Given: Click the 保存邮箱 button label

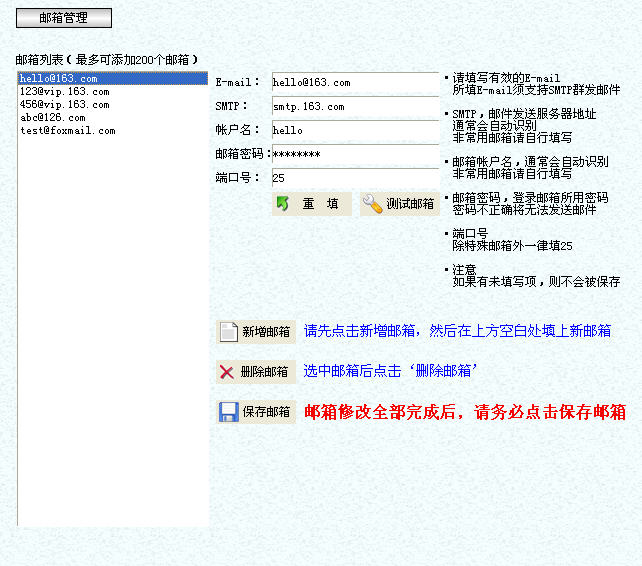Looking at the screenshot, I should [266, 412].
